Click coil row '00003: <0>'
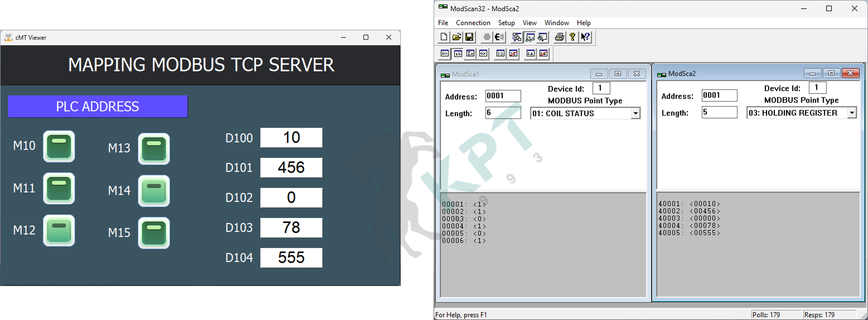The image size is (868, 320). click(464, 219)
